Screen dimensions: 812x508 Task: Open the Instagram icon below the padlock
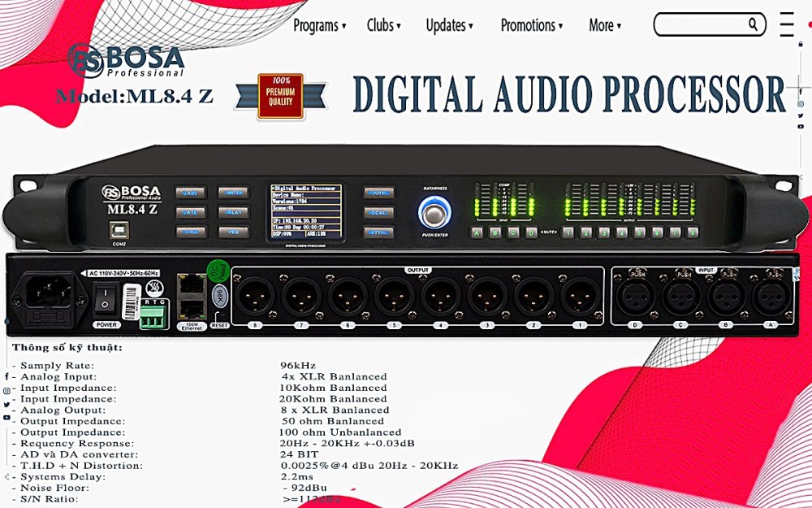(801, 104)
